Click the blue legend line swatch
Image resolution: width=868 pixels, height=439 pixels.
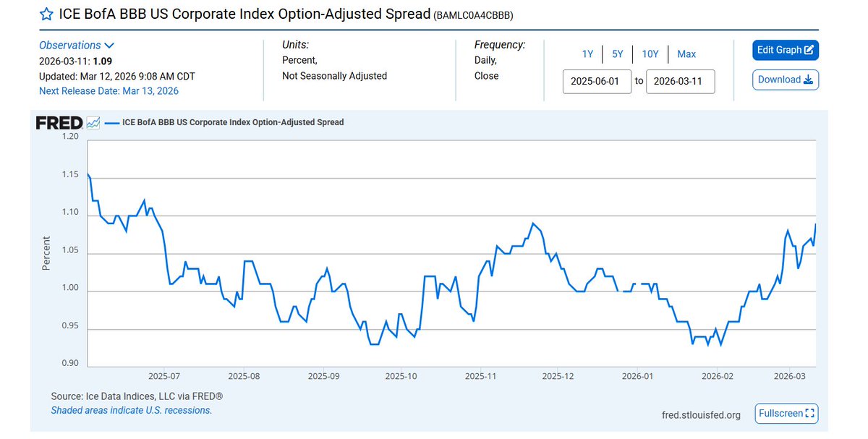click(111, 123)
